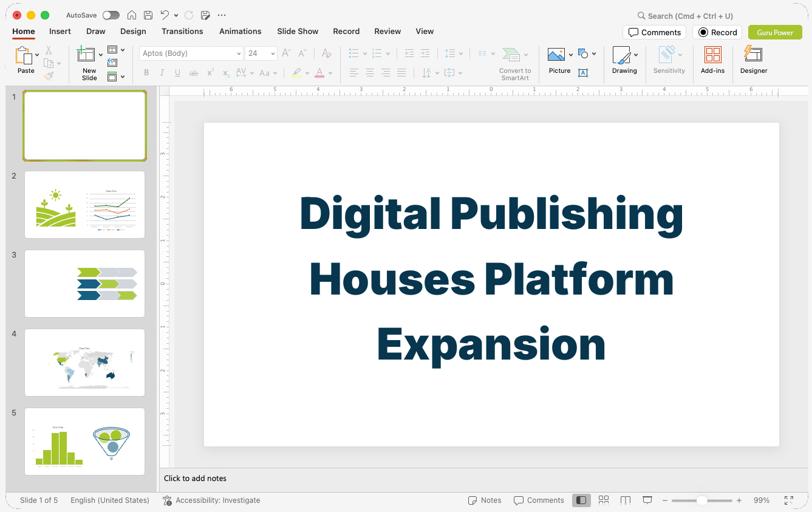Toggle Strikethrough formatting
812x512 pixels.
pos(194,73)
